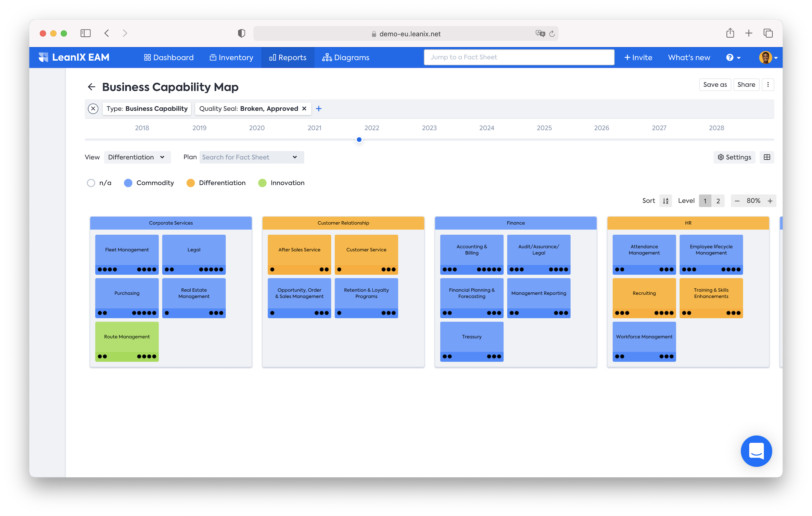Toggle the n/a legend item
This screenshot has height=516, width=812.
99,183
